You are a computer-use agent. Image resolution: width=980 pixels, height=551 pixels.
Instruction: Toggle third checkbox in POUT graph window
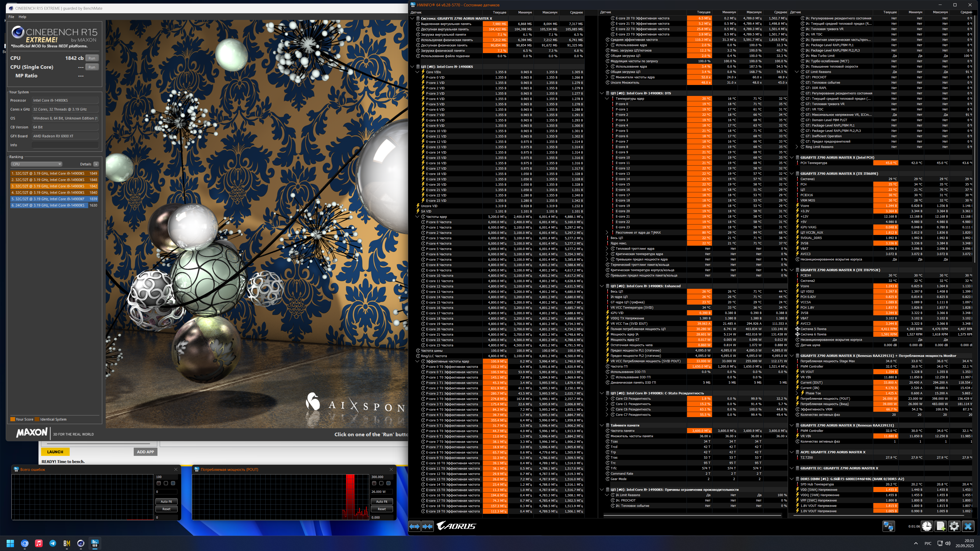[388, 483]
